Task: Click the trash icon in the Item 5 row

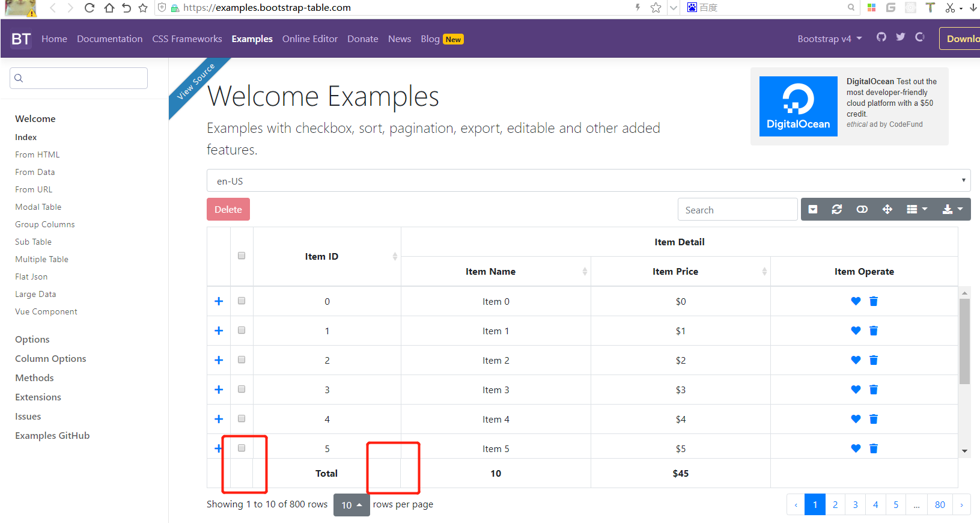Action: pyautogui.click(x=874, y=448)
